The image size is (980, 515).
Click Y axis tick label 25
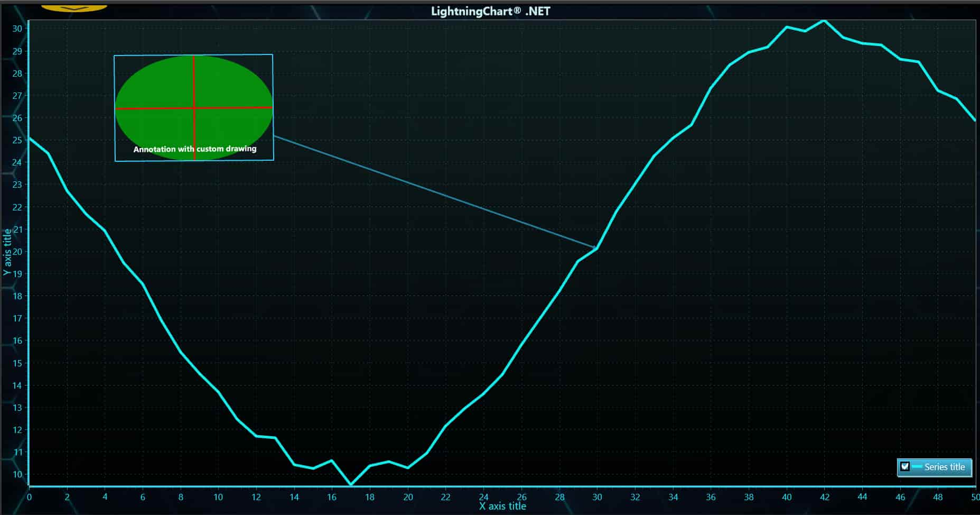tap(17, 140)
